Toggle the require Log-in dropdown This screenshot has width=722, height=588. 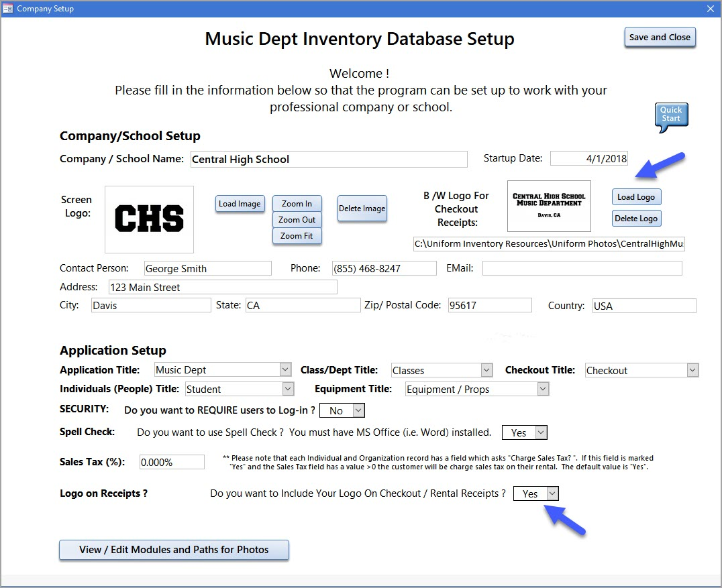pos(358,410)
